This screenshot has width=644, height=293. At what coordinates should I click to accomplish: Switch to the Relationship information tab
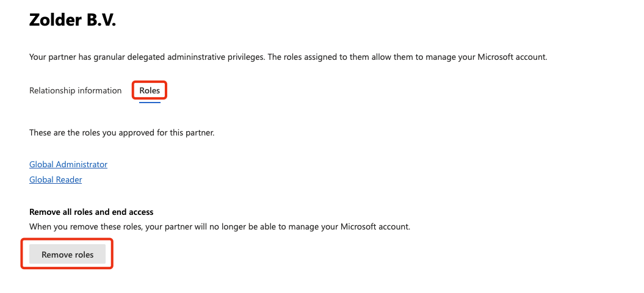(x=76, y=90)
